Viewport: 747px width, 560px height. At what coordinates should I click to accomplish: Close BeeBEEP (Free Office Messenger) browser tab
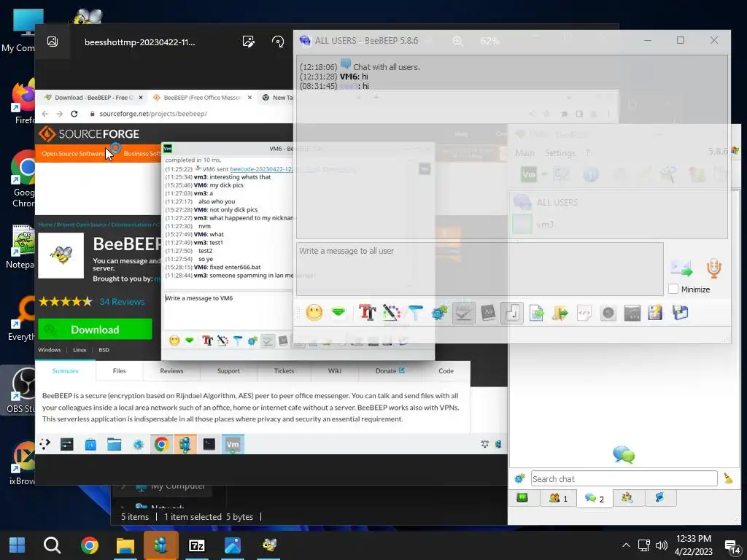[x=249, y=98]
